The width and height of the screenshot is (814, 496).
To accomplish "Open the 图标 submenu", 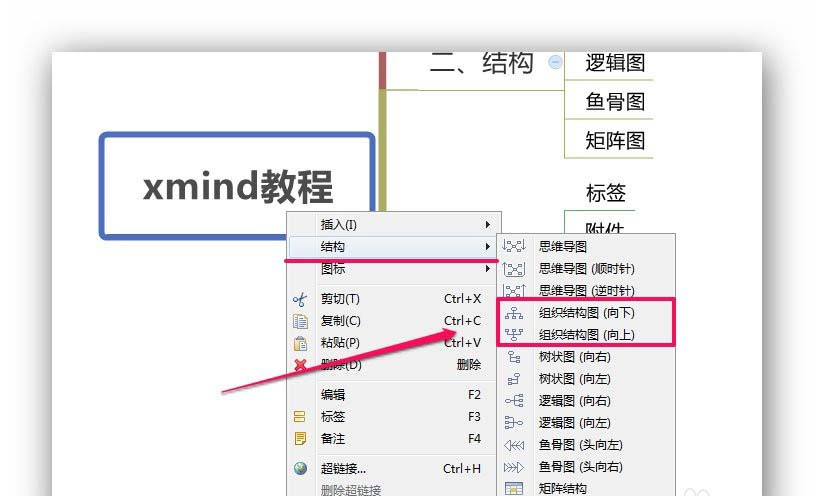I will pos(394,269).
